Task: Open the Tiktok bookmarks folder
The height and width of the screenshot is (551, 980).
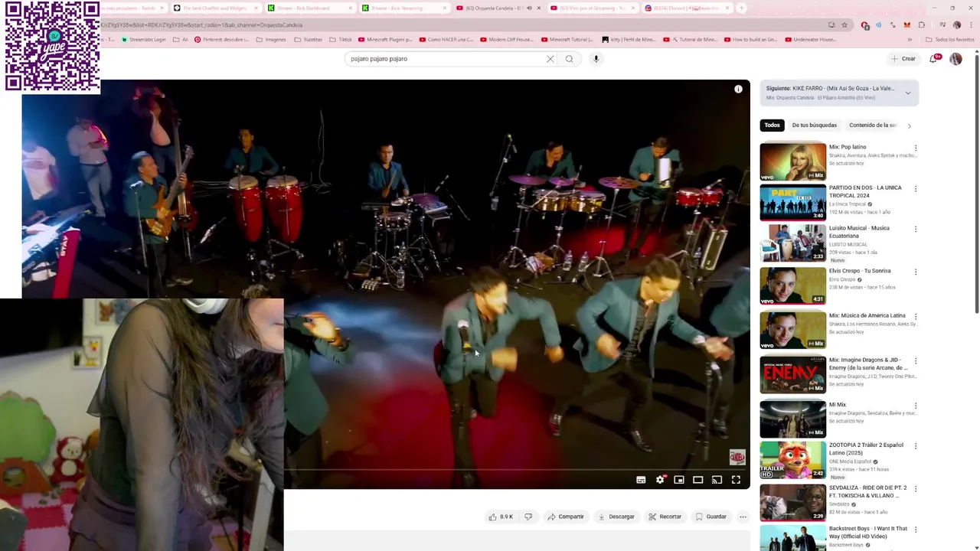Action: pos(341,40)
